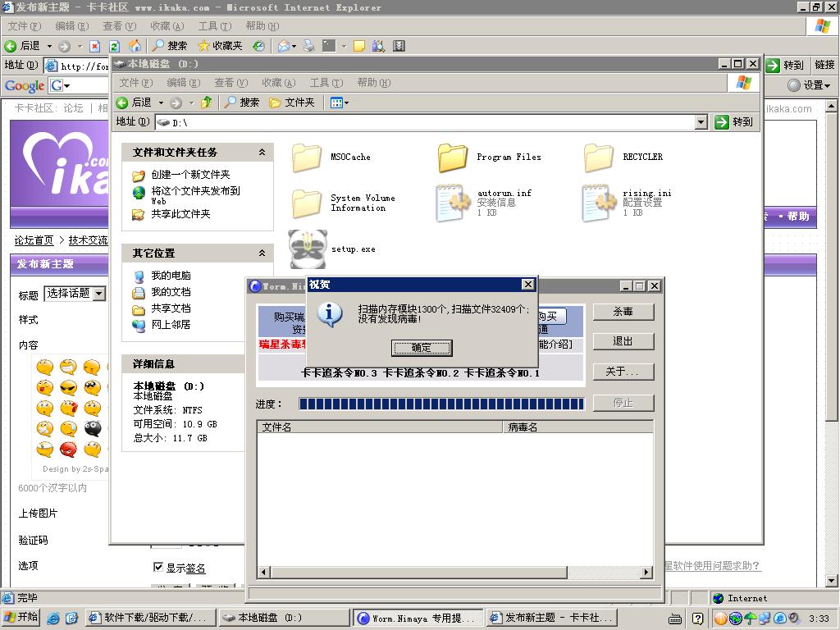
Task: Open the D:\ address bar dropdown
Action: coord(701,123)
